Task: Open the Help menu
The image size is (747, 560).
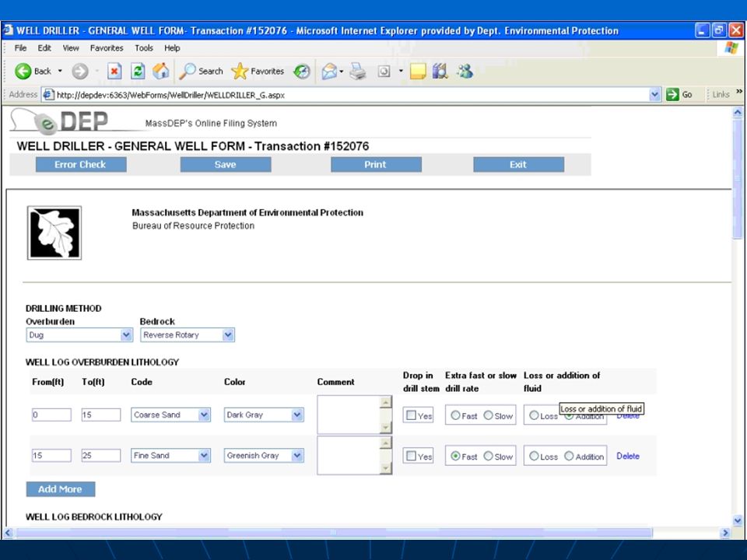Action: pos(172,48)
